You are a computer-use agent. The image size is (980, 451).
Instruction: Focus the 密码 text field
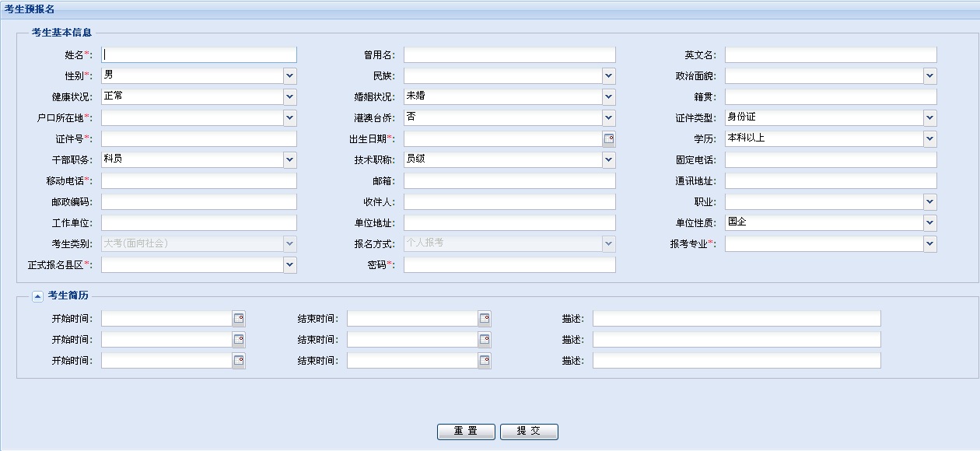click(x=509, y=265)
